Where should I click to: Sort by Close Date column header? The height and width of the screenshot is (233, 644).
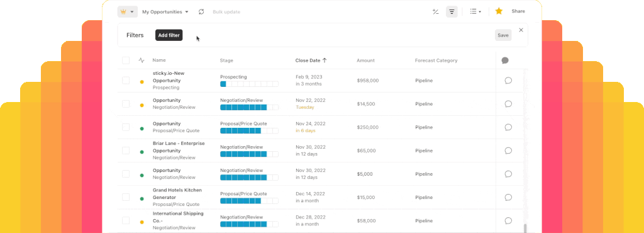pyautogui.click(x=311, y=60)
